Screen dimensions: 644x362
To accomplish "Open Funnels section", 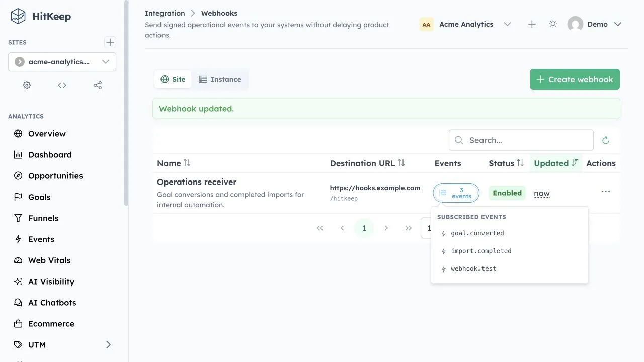I will point(43,218).
